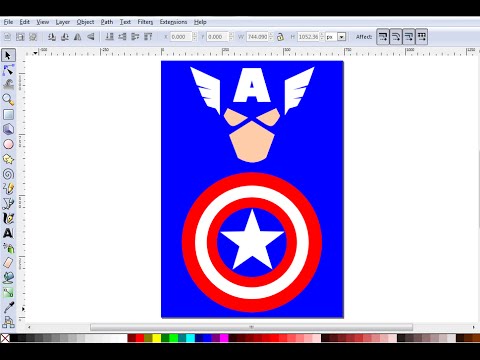Select the Zoom magnifier tool
480x360 pixels.
pyautogui.click(x=8, y=100)
